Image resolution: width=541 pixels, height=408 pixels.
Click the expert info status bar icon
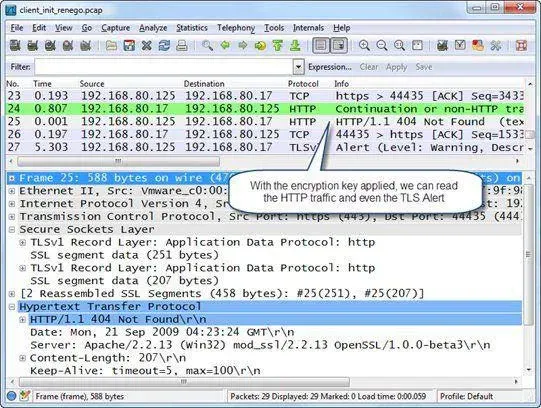tap(11, 396)
